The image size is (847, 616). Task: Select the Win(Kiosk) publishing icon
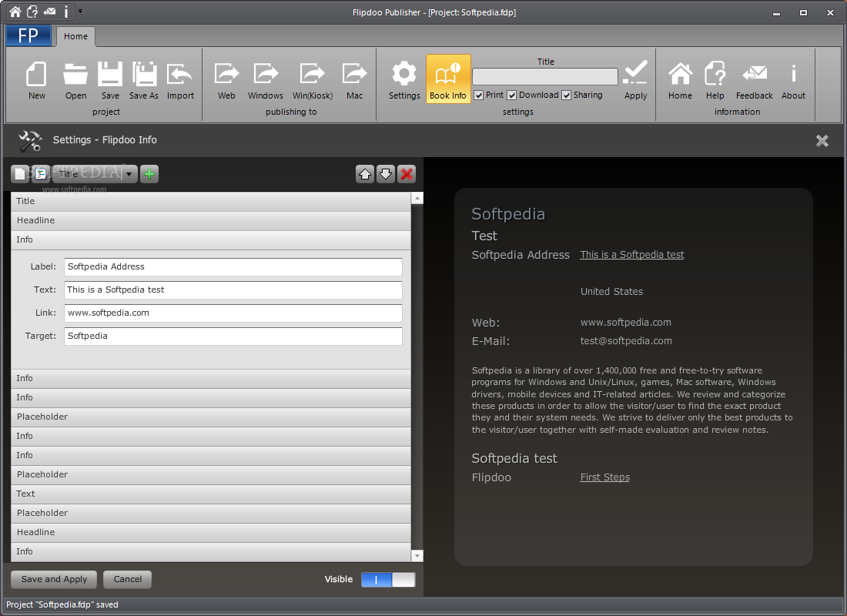pos(312,80)
